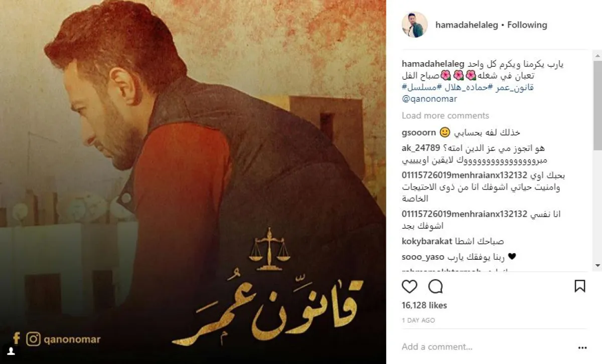Like the post with the heart icon
The image size is (602, 364).
click(x=409, y=286)
